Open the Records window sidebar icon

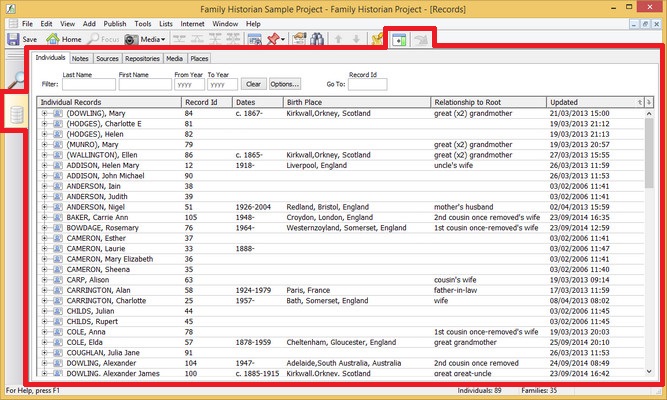(15, 114)
